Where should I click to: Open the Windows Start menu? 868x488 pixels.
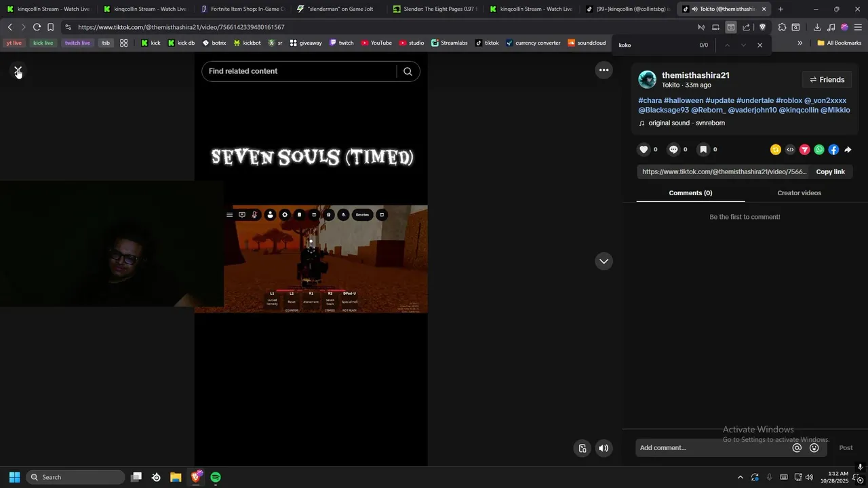pos(14,477)
